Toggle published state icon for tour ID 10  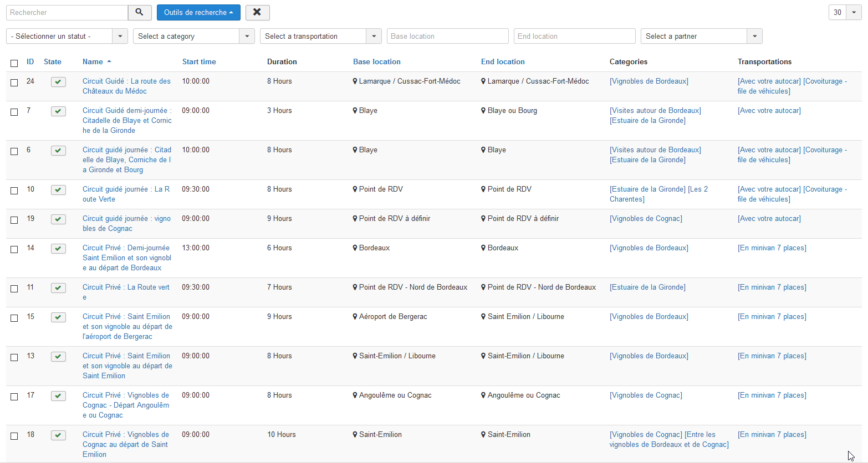pos(58,190)
